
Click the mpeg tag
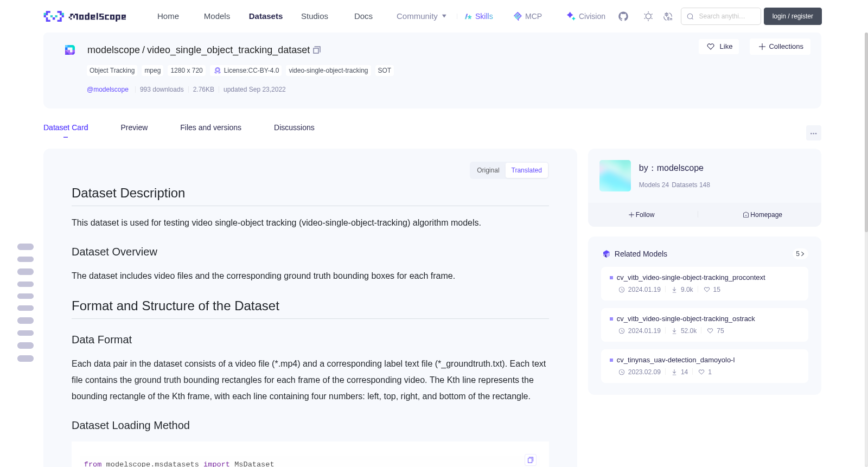[x=152, y=71]
